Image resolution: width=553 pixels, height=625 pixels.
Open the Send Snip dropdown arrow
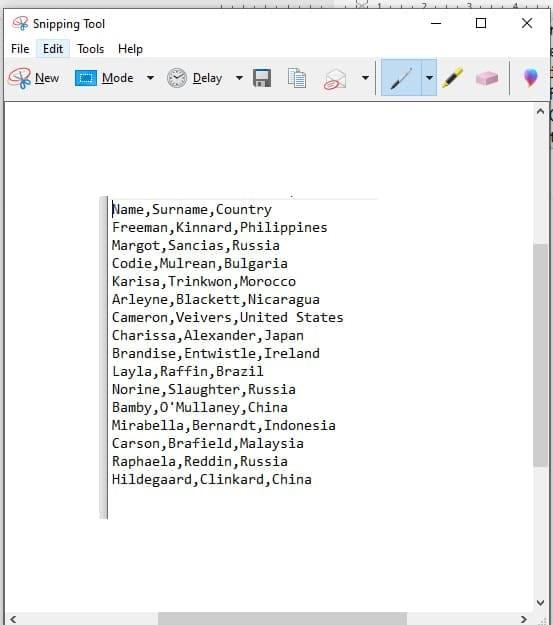(x=365, y=78)
